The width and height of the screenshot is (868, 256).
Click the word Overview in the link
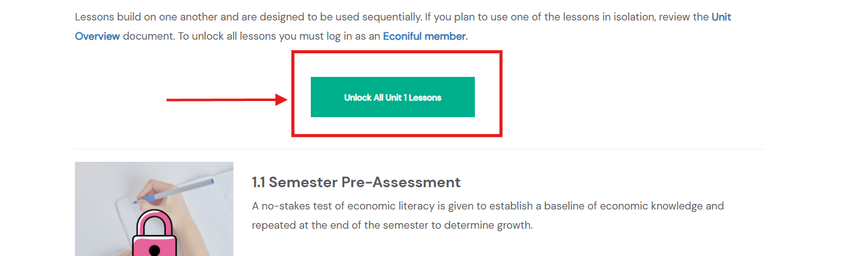pyautogui.click(x=97, y=36)
